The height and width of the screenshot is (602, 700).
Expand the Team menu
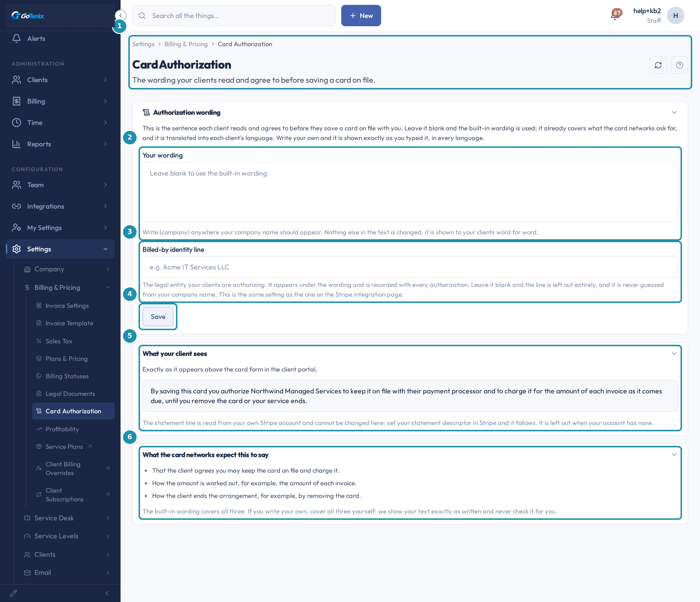click(60, 185)
